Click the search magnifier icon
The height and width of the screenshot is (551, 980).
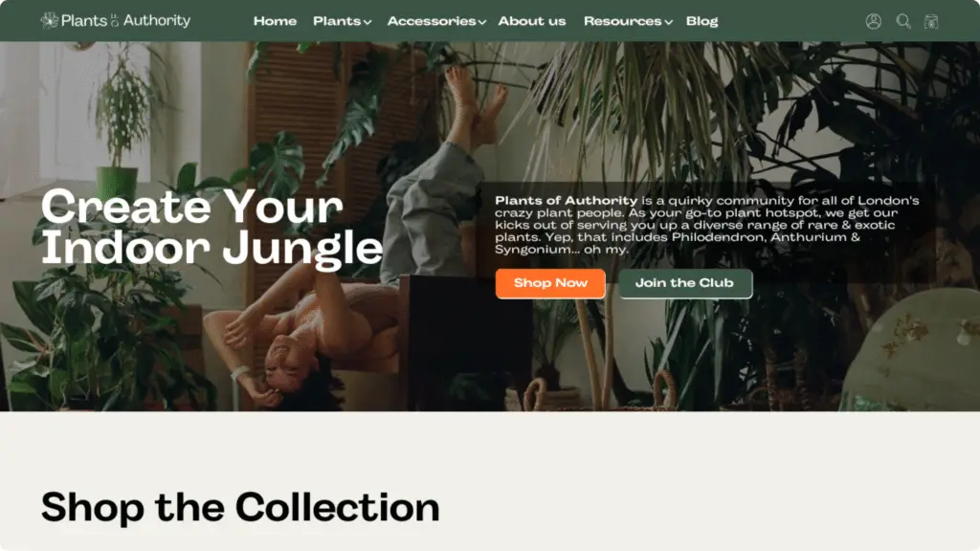tap(903, 21)
